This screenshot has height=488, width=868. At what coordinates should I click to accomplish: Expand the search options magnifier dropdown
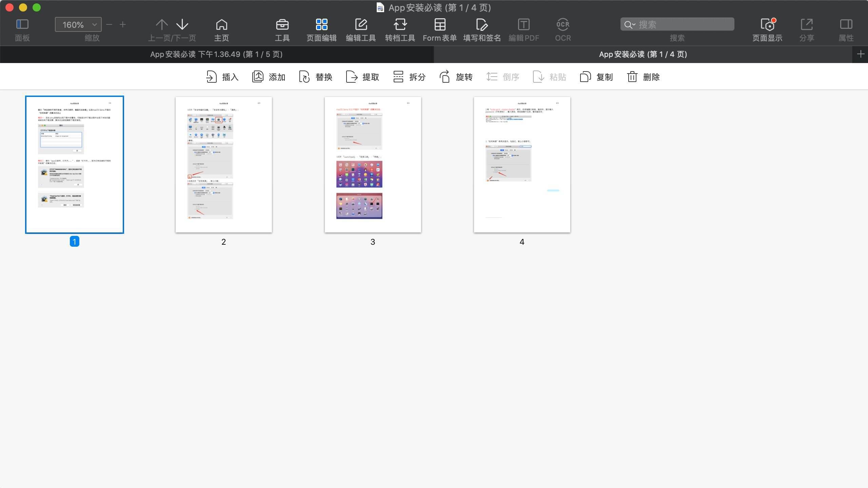(630, 24)
